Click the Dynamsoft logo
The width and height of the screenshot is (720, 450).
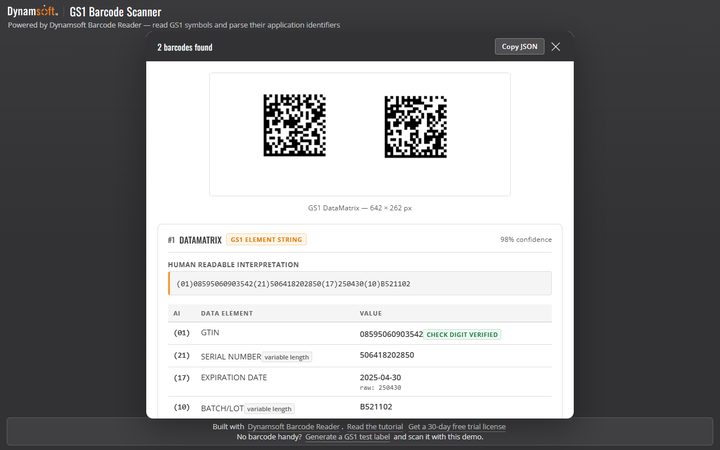(33, 11)
